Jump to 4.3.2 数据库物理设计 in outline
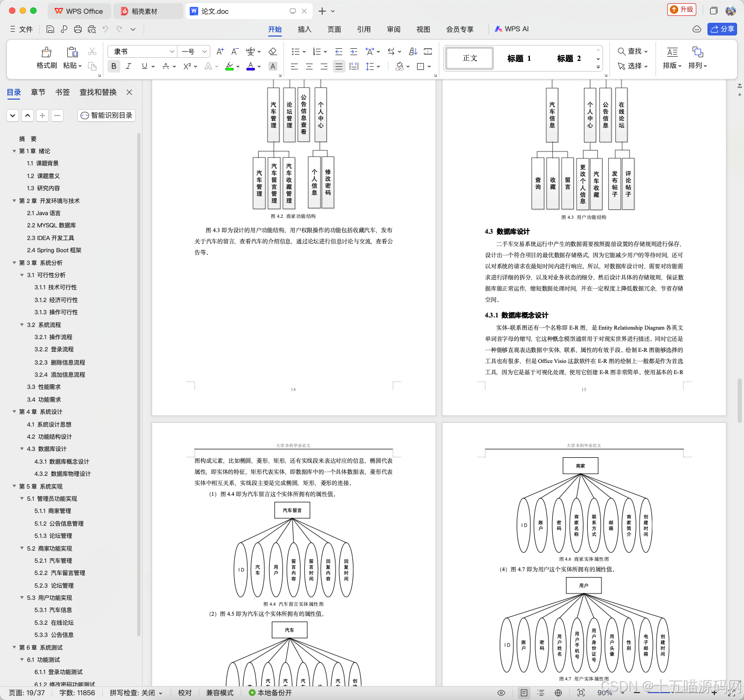Viewport: 744px width, 700px height. tap(63, 474)
